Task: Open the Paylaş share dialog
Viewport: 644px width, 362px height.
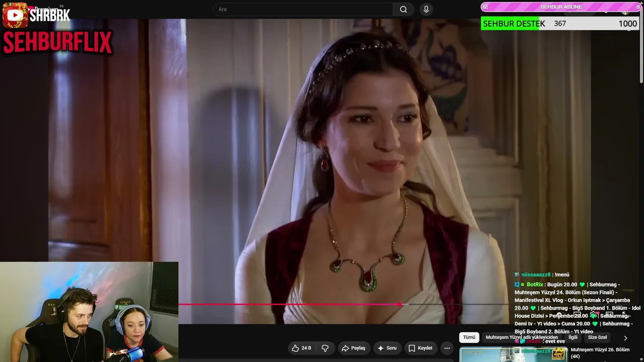Action: [x=354, y=348]
